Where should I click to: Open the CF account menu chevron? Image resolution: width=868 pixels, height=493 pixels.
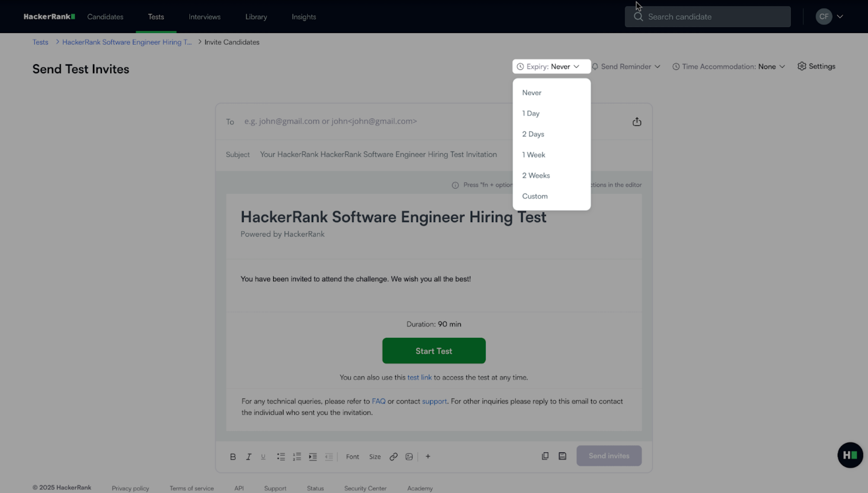(840, 17)
